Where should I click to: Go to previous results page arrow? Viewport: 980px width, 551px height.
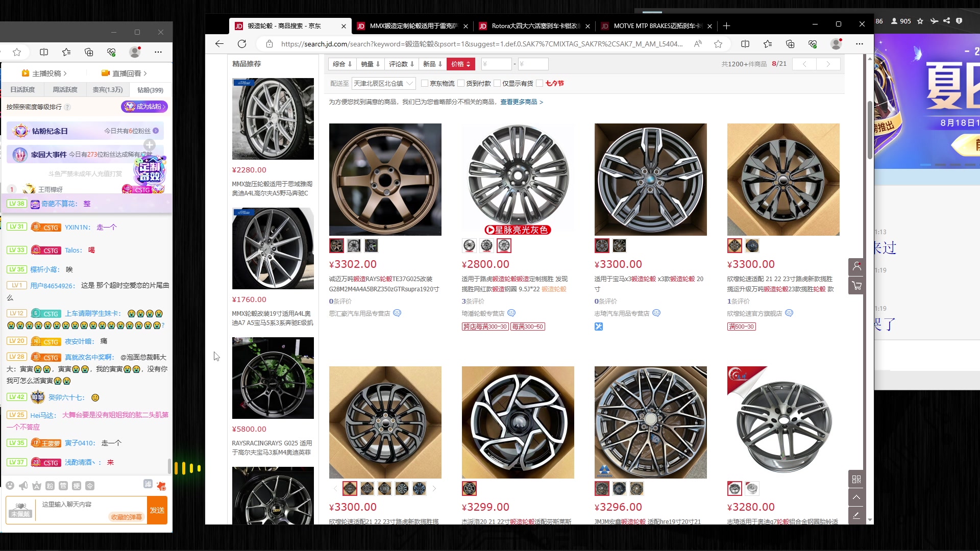pos(804,64)
